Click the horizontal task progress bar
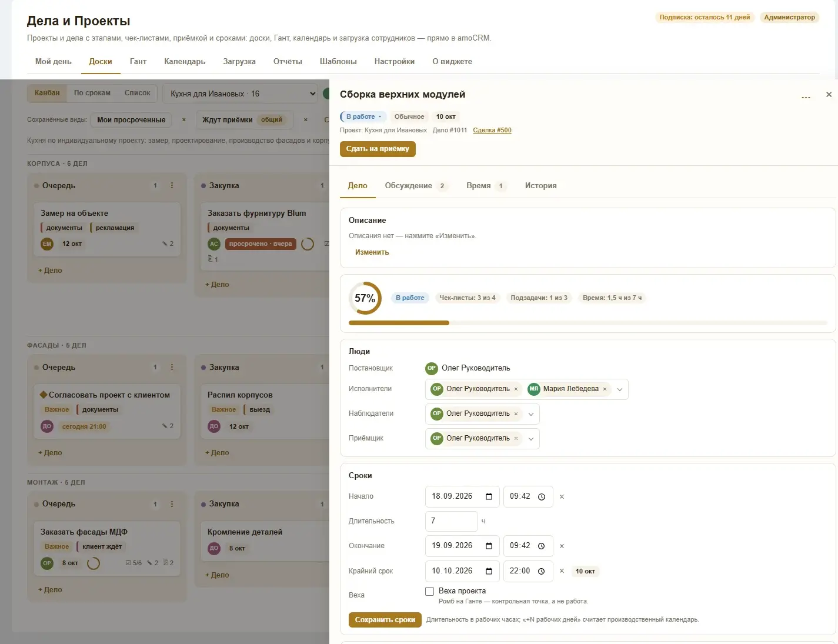 coord(588,323)
